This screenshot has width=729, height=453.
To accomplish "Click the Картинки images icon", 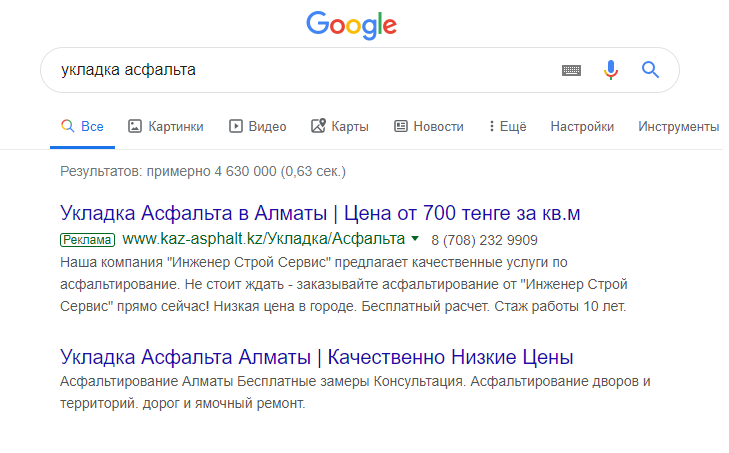I will (136, 126).
